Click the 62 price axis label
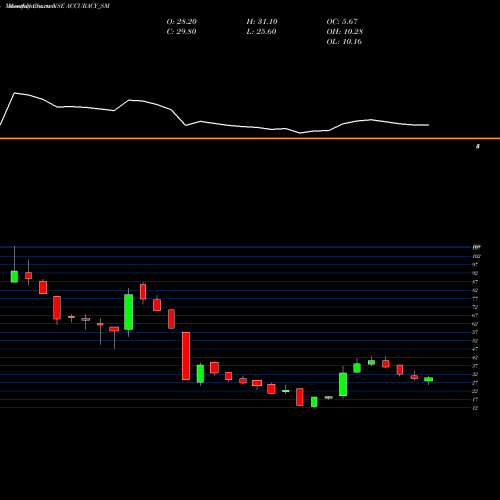 (x=475, y=324)
